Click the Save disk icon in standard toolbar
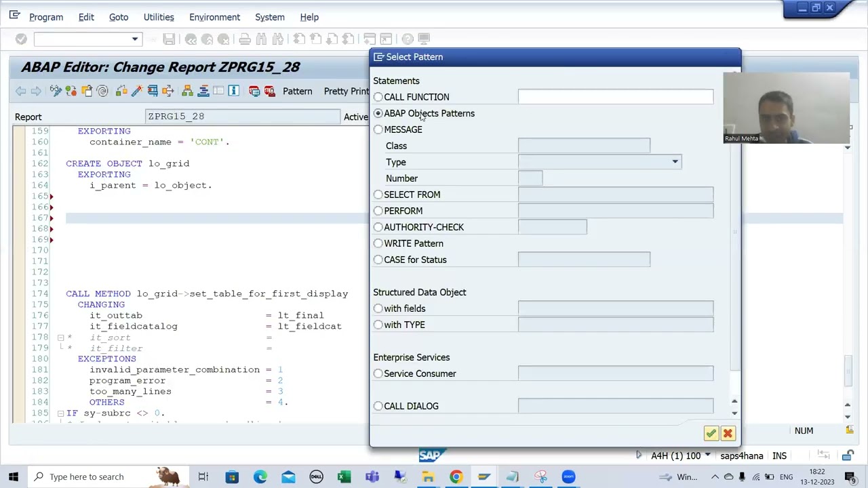Viewport: 868px width, 488px height. pos(169,39)
